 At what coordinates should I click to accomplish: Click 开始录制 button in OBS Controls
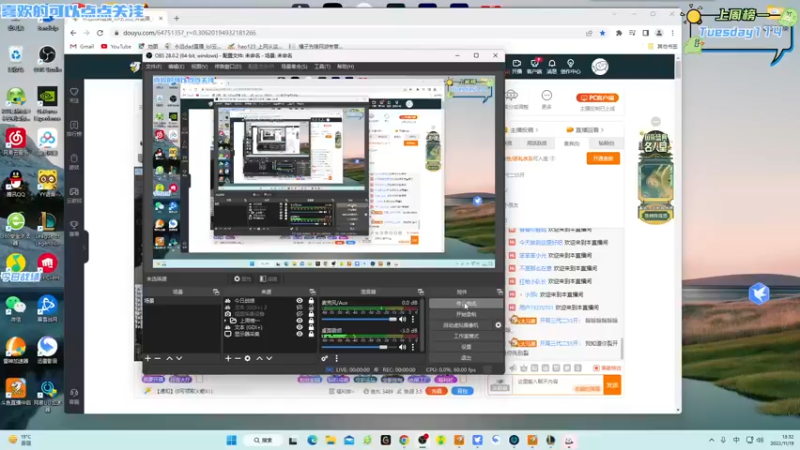[x=466, y=314]
